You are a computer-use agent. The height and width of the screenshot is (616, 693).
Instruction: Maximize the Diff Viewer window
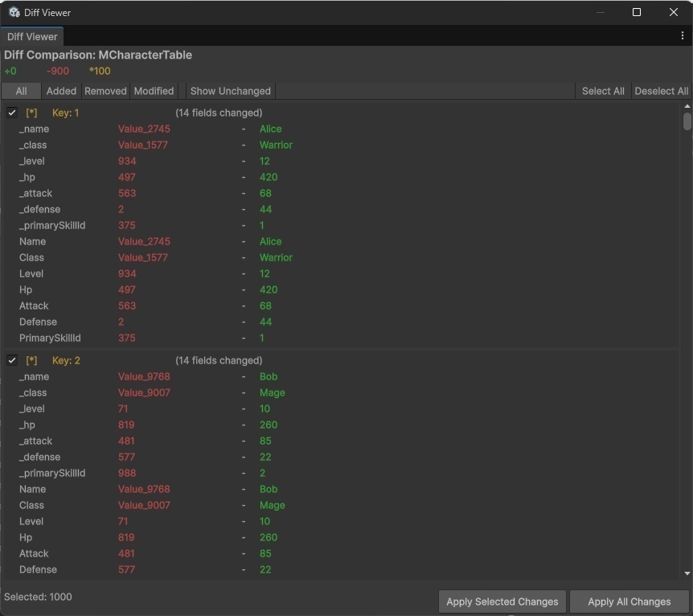click(637, 12)
